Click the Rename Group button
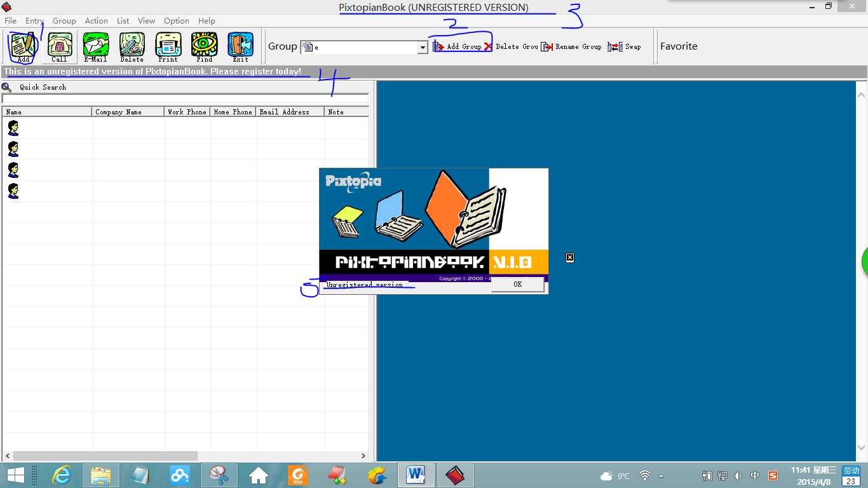868x488 pixels. point(571,46)
